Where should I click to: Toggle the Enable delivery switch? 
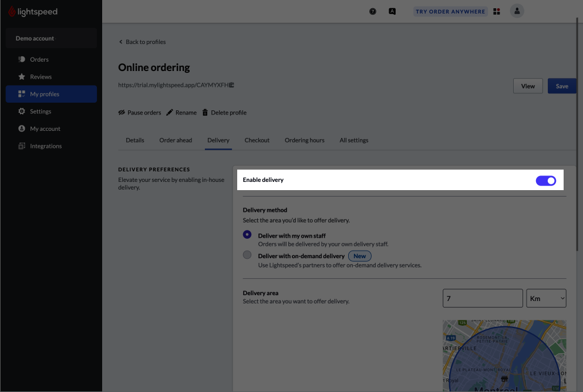pyautogui.click(x=545, y=181)
